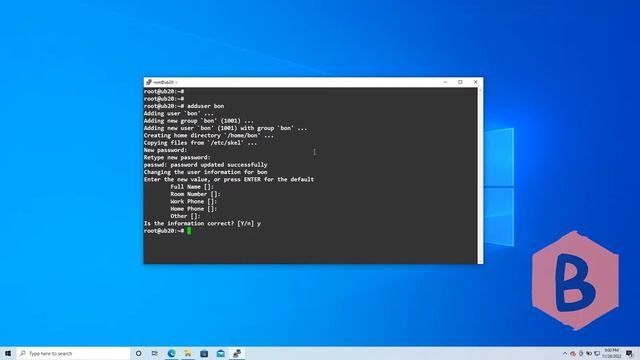Maximize the PuTTY terminal window
This screenshot has height=360, width=640.
(460, 82)
